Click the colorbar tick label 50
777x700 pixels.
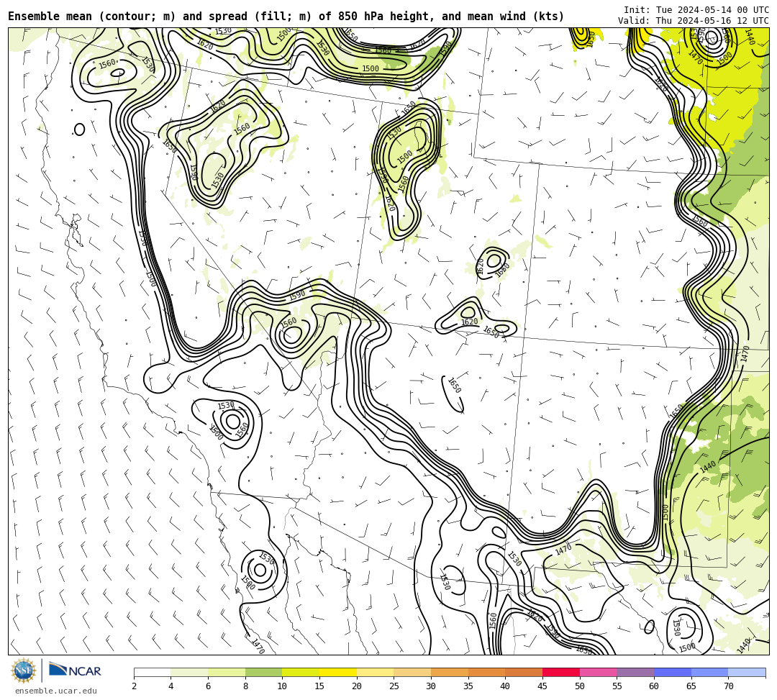coord(580,686)
